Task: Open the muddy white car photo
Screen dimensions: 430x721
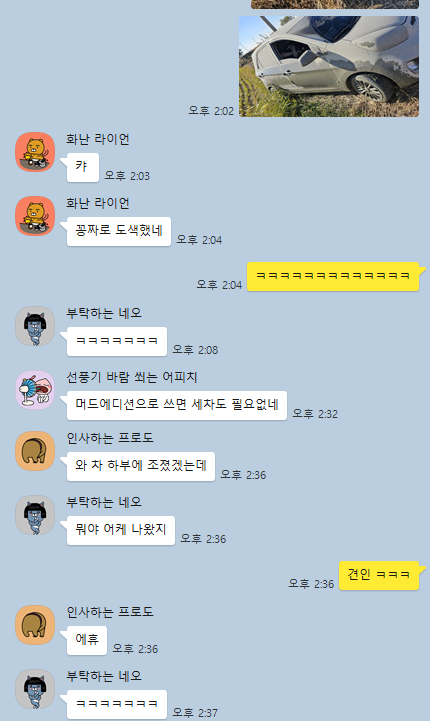Action: pyautogui.click(x=329, y=66)
